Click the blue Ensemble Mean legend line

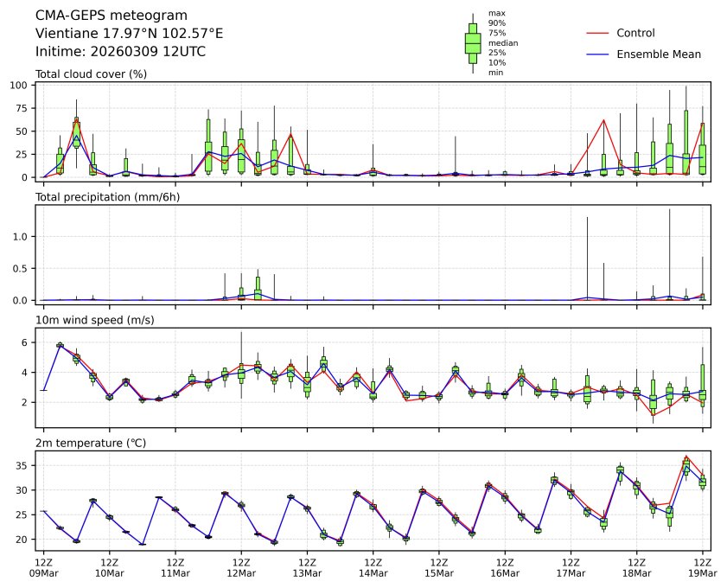598,54
